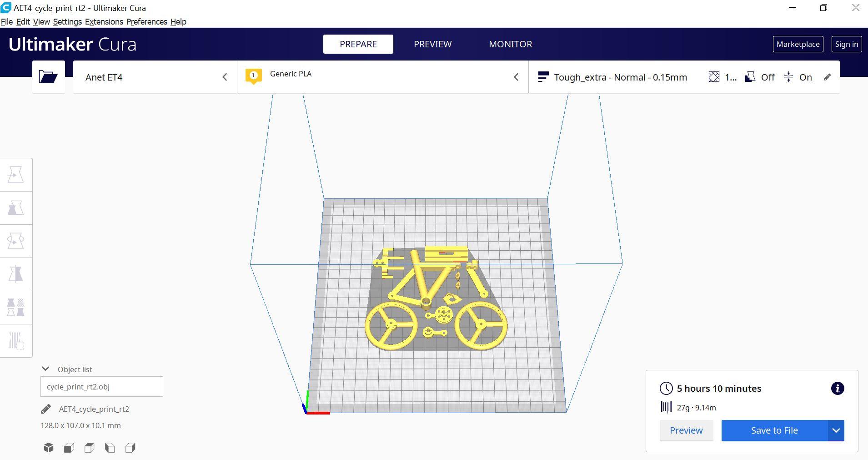Click Save to File button
The width and height of the screenshot is (868, 460).
774,430
